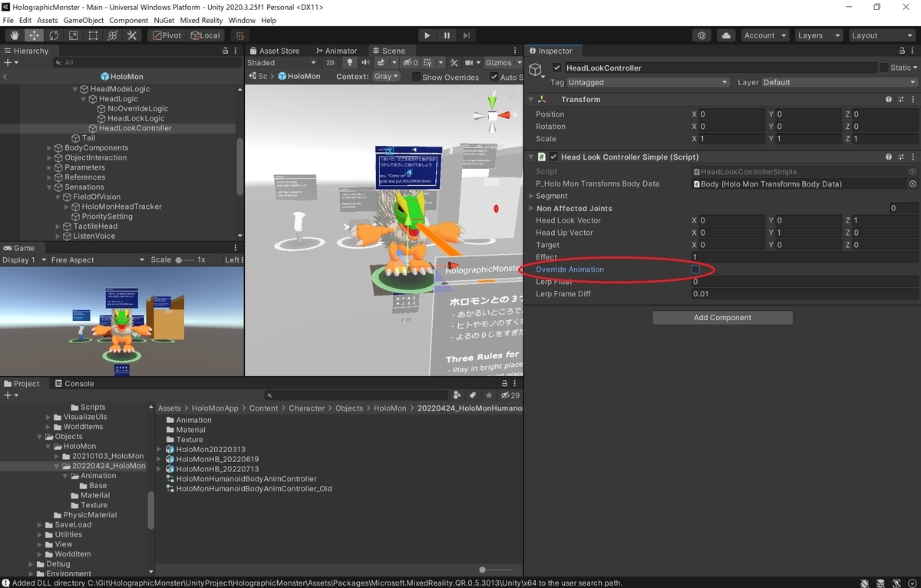The height and width of the screenshot is (588, 921).
Task: Toggle hidden objects visibility count icon
Action: 411,63
